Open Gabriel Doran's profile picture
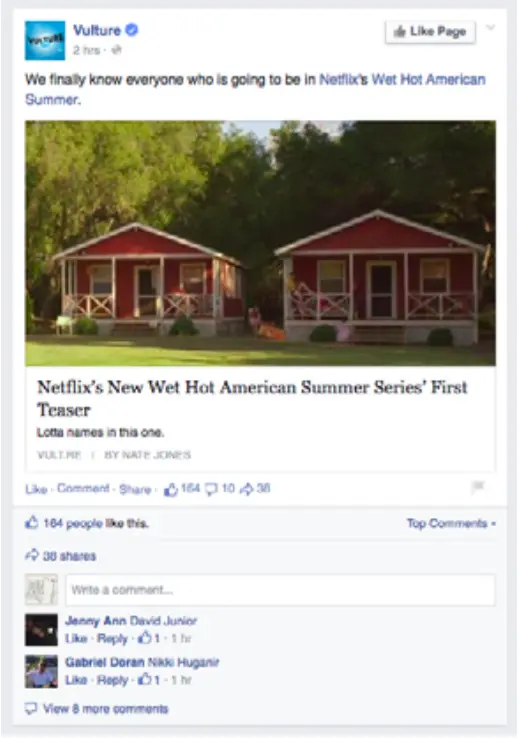The width and height of the screenshot is (519, 738). point(41,672)
